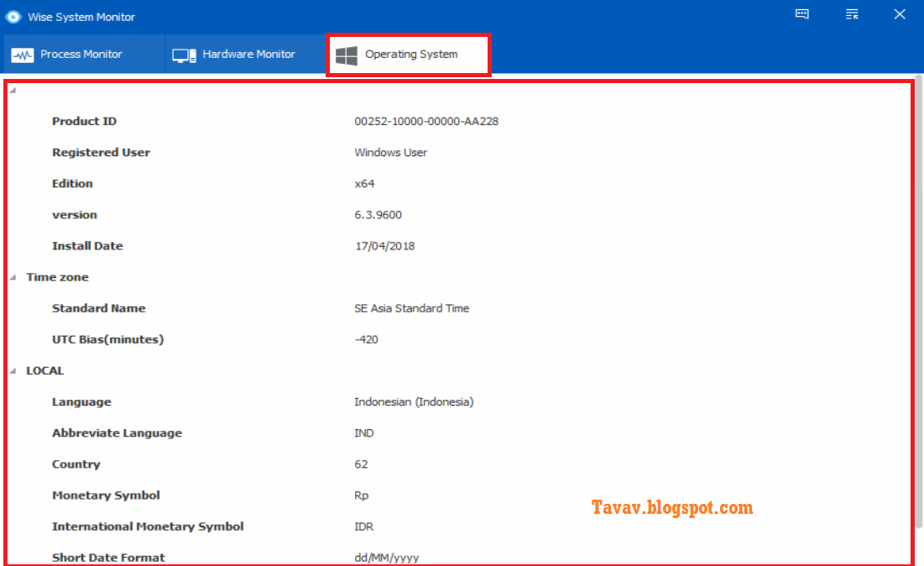Select the Time zone heading

click(x=57, y=277)
